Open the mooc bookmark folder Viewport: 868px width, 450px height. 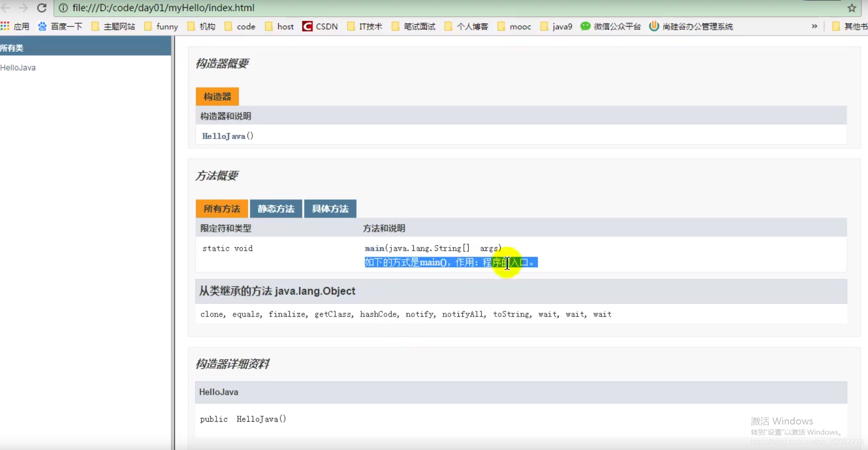515,26
